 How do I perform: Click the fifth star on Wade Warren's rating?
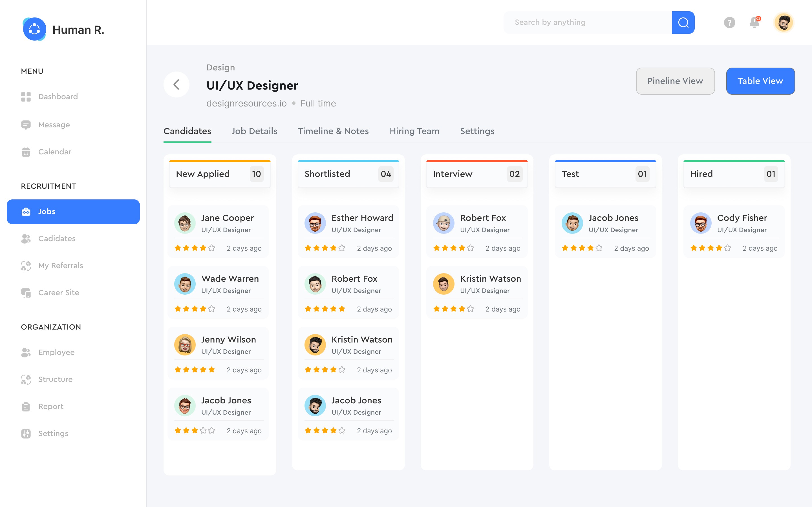(x=212, y=309)
